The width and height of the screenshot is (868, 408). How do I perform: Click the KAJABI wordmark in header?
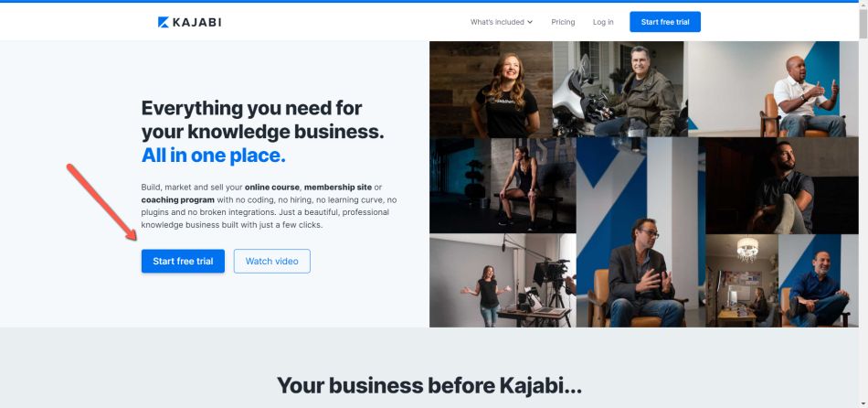(197, 22)
